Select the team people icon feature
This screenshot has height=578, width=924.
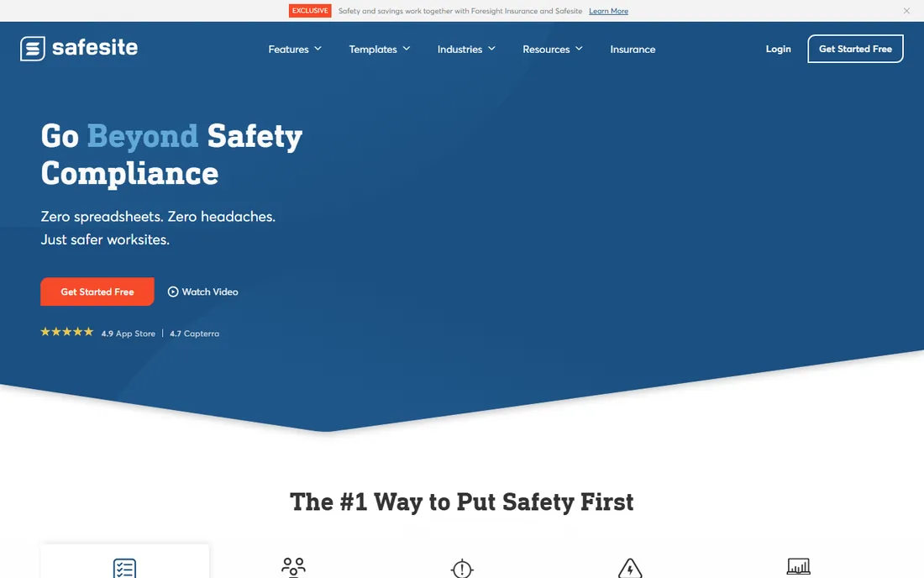[293, 567]
